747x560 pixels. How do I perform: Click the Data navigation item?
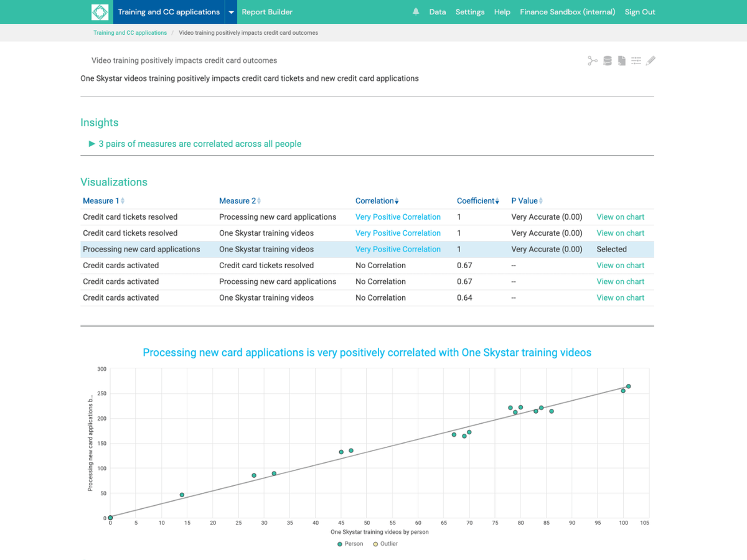pos(438,11)
